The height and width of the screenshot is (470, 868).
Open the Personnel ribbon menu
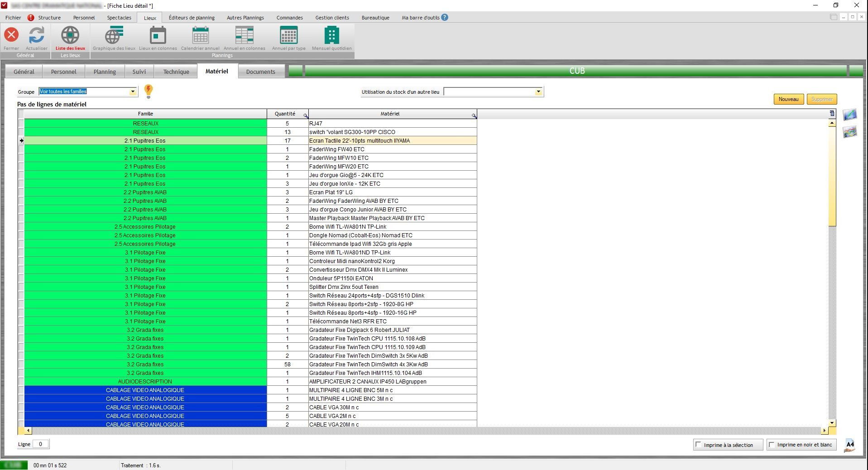pos(84,18)
